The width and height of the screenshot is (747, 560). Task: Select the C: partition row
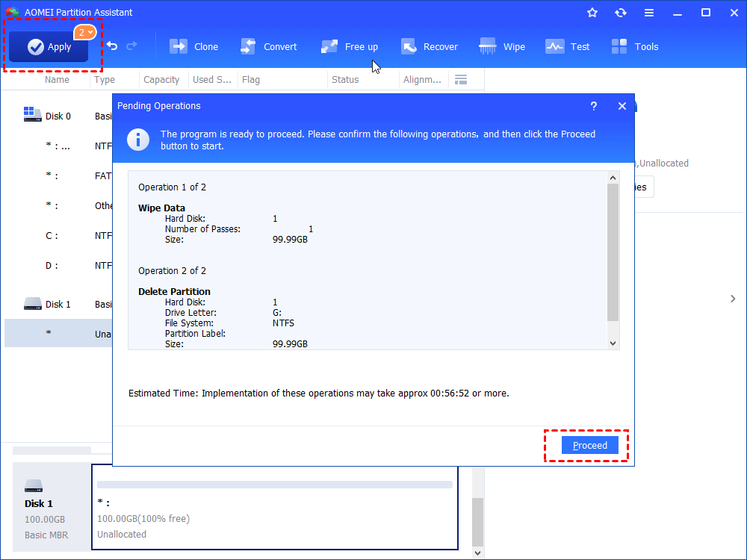tap(58, 236)
